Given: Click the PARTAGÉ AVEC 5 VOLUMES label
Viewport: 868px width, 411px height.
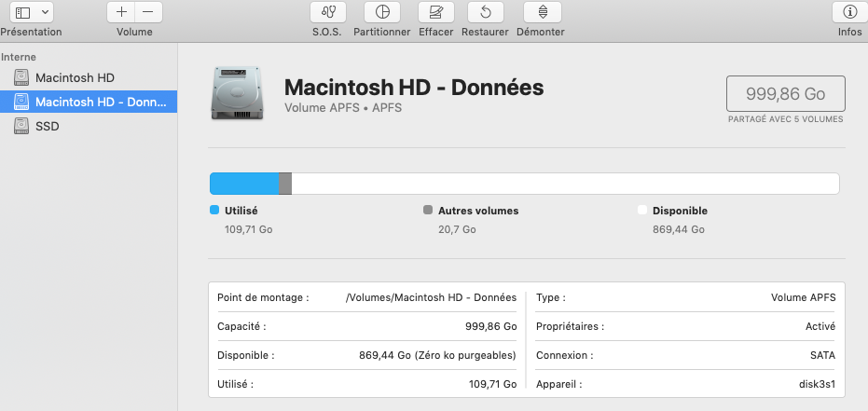Looking at the screenshot, I should 786,119.
